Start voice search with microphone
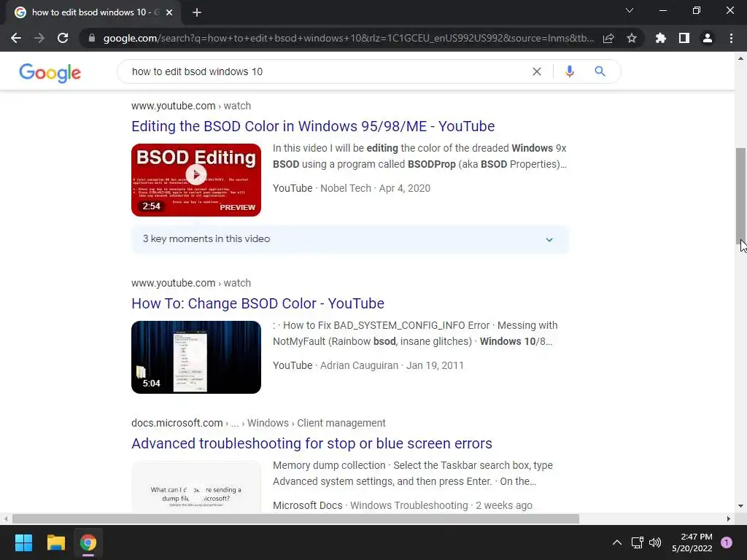Image resolution: width=747 pixels, height=560 pixels. coord(569,71)
